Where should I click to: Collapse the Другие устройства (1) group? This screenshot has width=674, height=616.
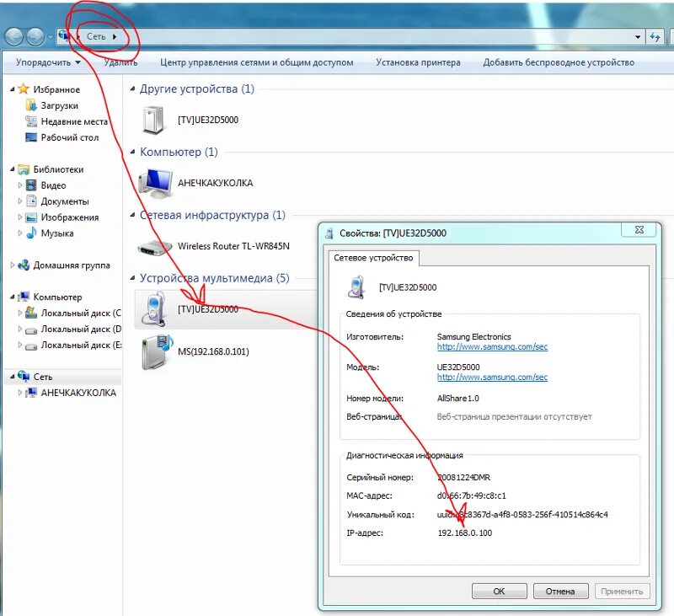click(x=133, y=88)
